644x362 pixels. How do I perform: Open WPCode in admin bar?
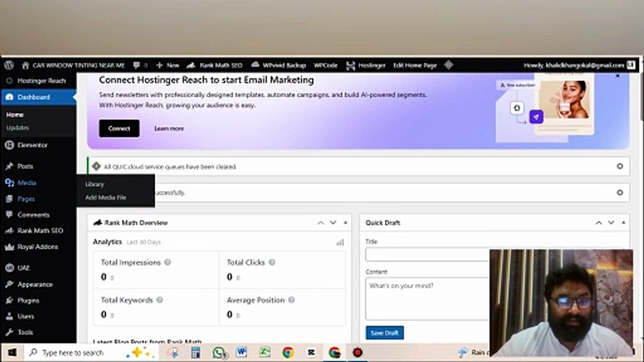click(x=326, y=65)
